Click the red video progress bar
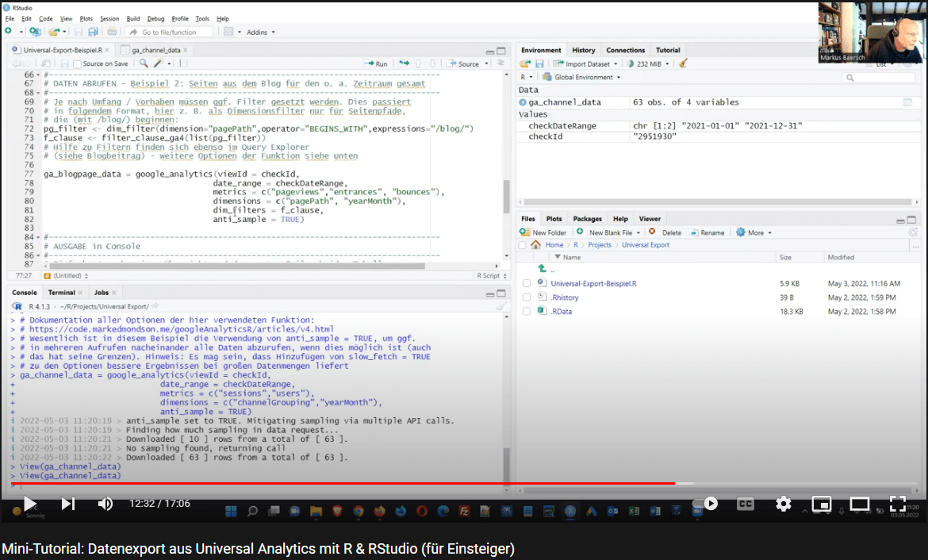Screen dimensions: 928x560 point(343,484)
